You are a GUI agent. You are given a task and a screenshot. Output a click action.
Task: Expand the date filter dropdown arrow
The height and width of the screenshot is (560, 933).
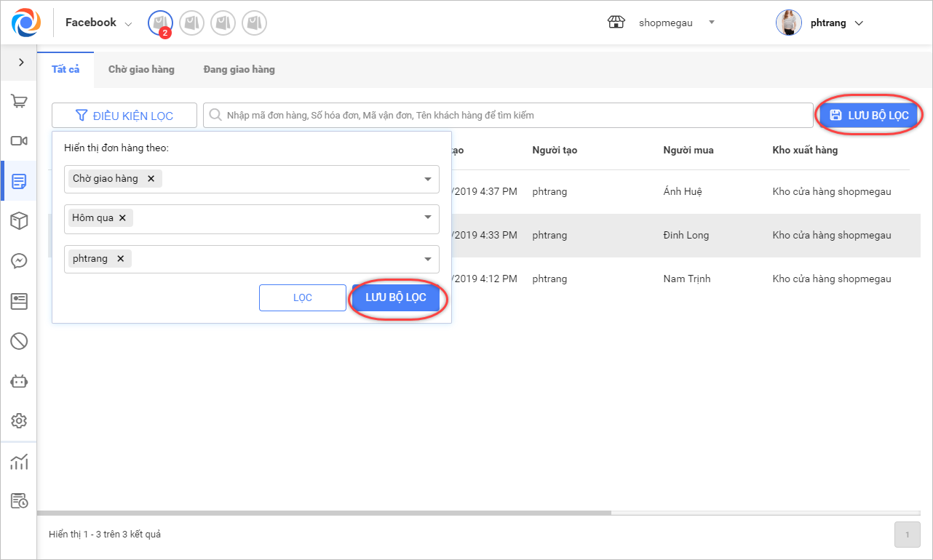tap(427, 219)
